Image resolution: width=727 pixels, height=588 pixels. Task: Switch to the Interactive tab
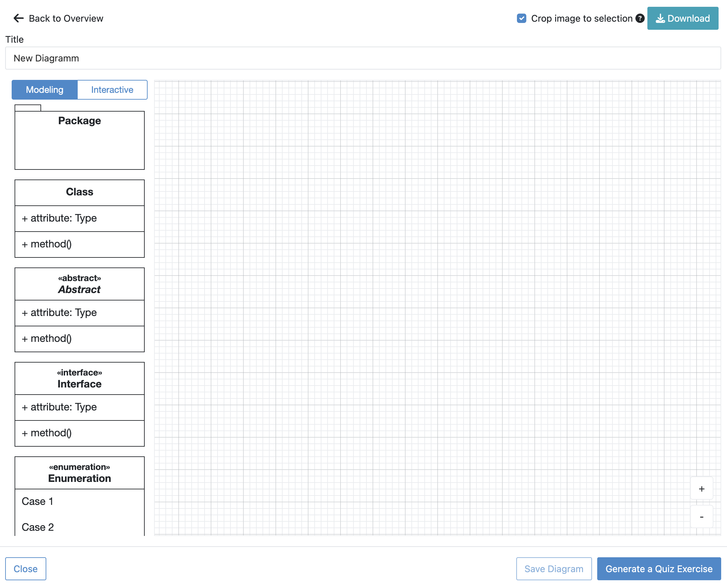(112, 90)
